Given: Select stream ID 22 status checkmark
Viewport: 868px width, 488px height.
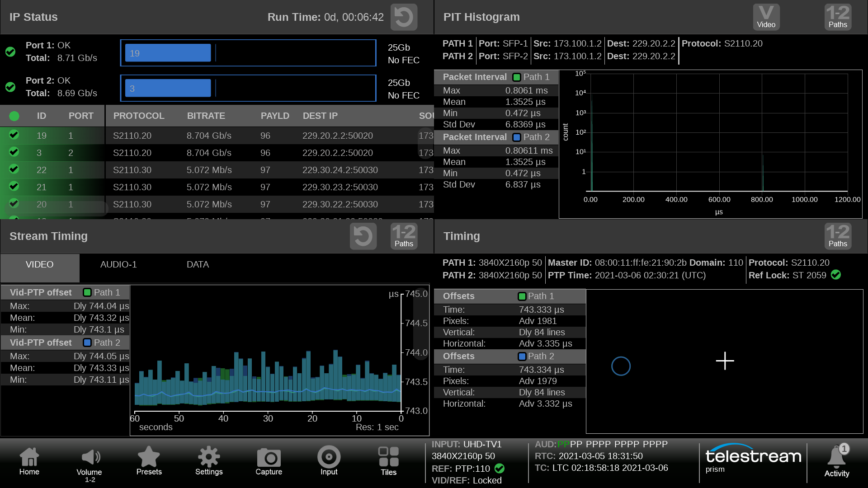Looking at the screenshot, I should coord(14,169).
